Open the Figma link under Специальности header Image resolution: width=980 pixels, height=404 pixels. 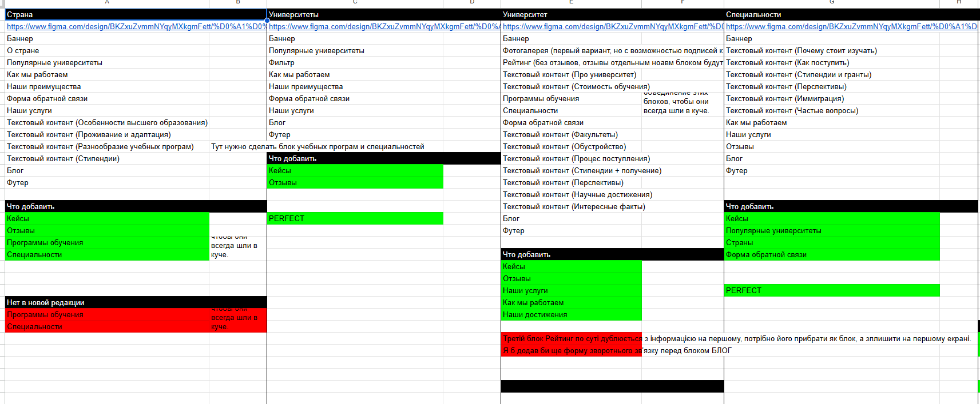click(851, 26)
